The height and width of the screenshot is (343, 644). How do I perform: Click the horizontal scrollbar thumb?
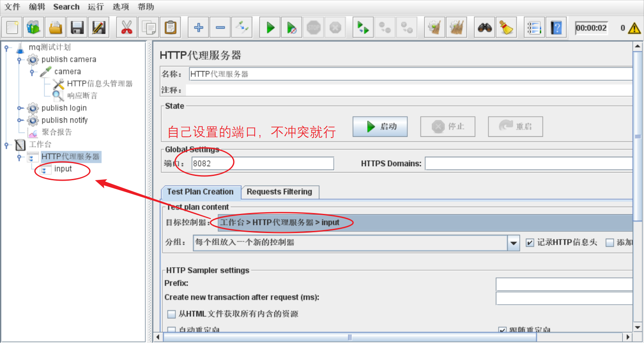350,337
